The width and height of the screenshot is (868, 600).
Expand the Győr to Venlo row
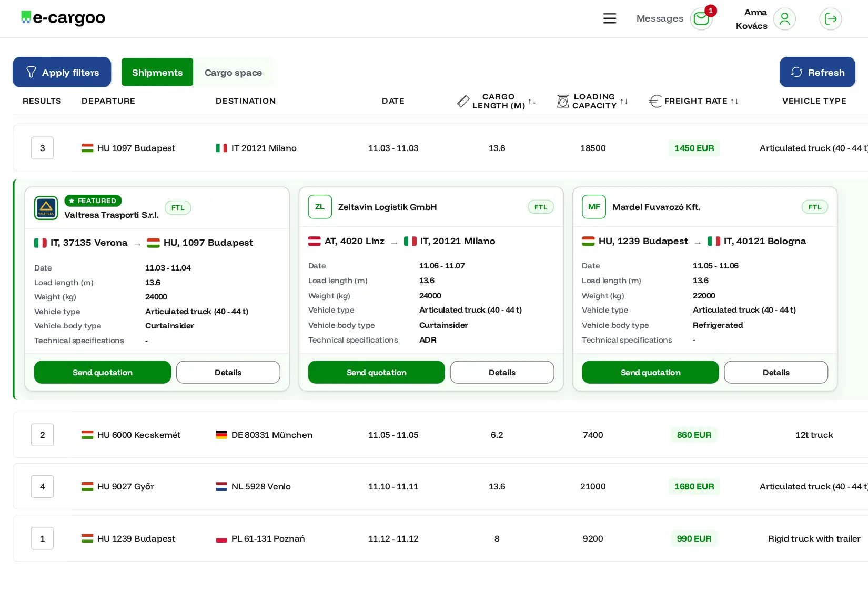[440, 486]
